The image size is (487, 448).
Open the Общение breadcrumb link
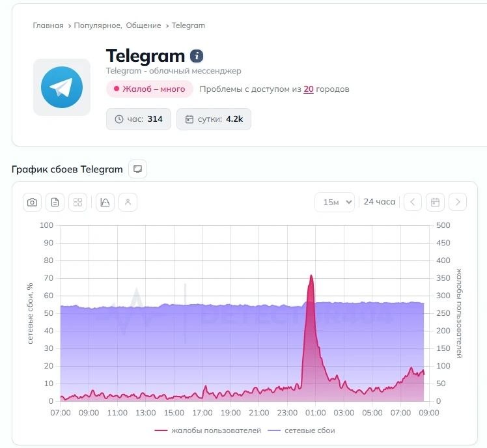click(143, 25)
